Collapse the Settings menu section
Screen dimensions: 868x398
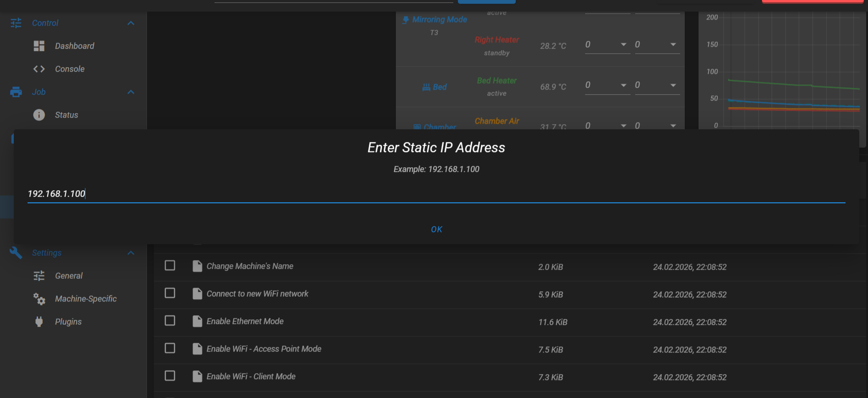(131, 253)
